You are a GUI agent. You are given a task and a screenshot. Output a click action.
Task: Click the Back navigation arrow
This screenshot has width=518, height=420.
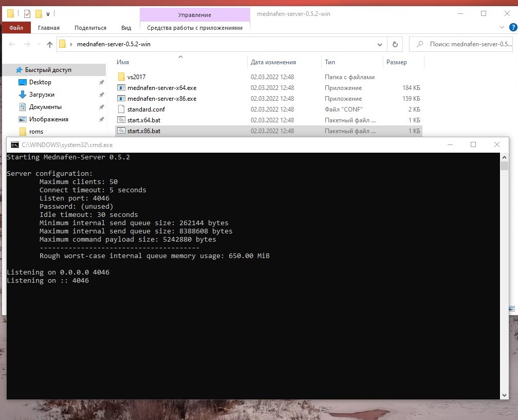click(13, 44)
